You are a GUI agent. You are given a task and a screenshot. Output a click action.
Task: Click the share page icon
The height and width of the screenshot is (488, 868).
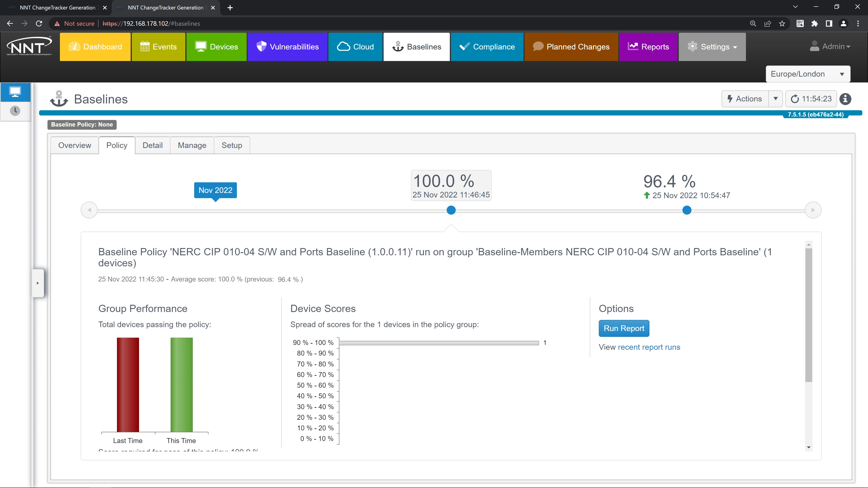[x=768, y=23]
